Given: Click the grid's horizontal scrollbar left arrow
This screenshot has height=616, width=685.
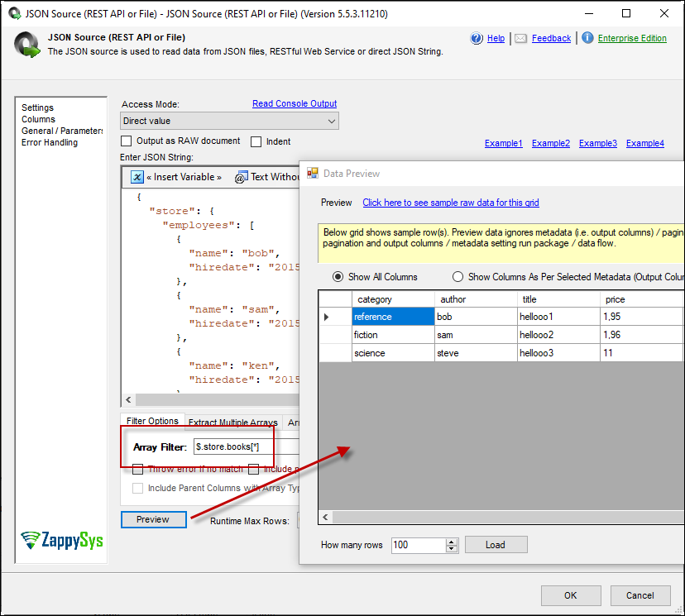Looking at the screenshot, I should (x=327, y=517).
